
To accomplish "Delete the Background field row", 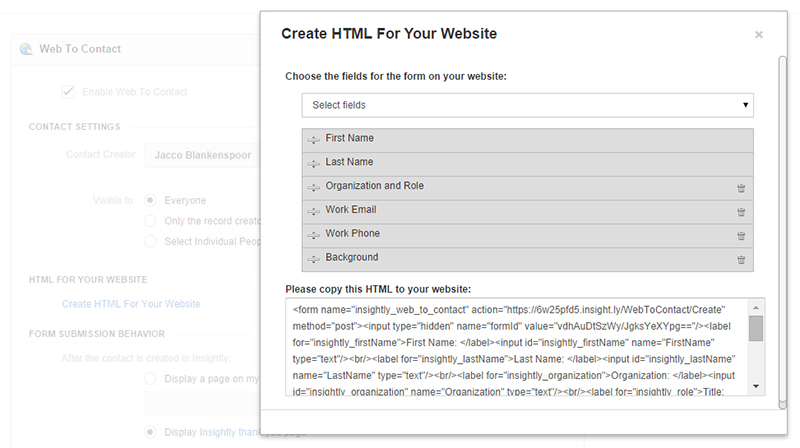I will click(741, 259).
